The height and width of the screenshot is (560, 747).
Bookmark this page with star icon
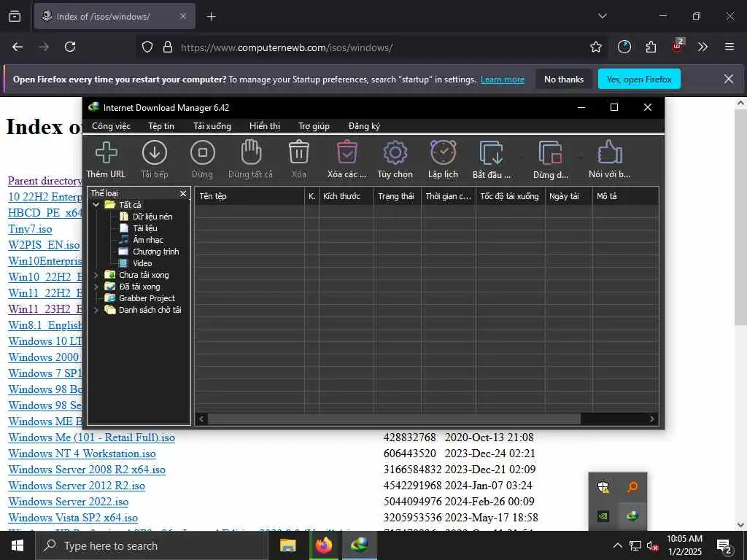click(595, 47)
